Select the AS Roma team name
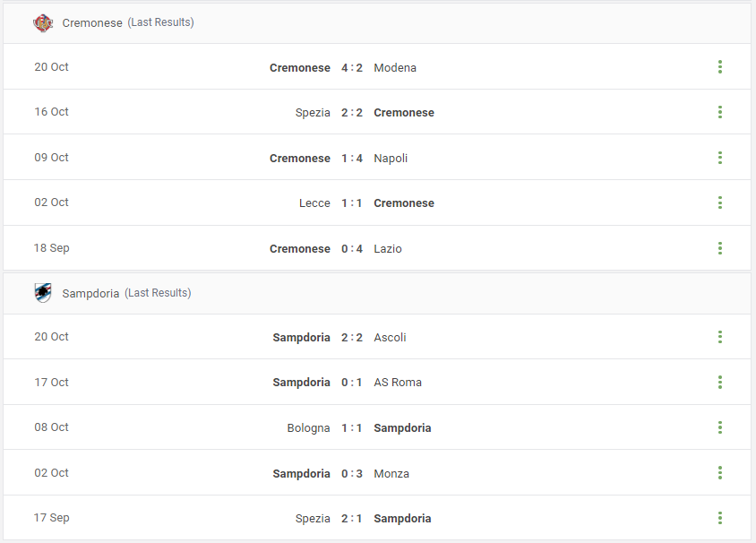This screenshot has width=756, height=543. 398,383
